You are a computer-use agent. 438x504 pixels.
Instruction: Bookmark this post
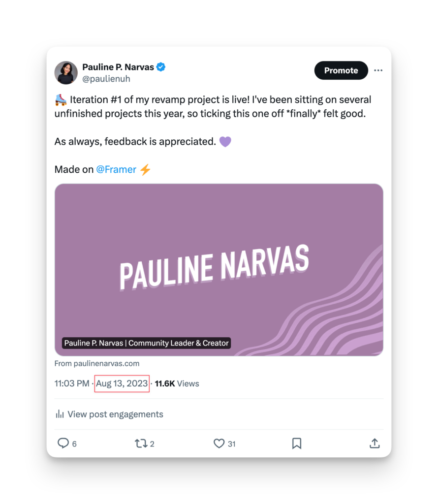(x=297, y=443)
